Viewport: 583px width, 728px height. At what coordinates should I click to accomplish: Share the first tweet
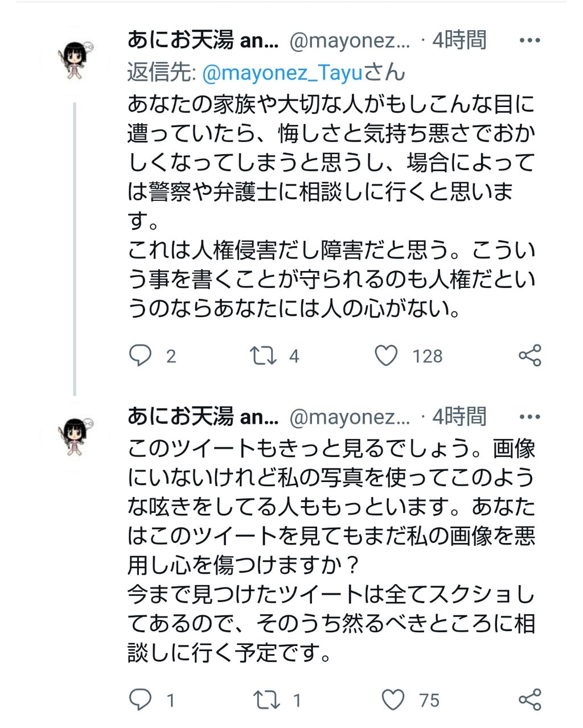529,356
